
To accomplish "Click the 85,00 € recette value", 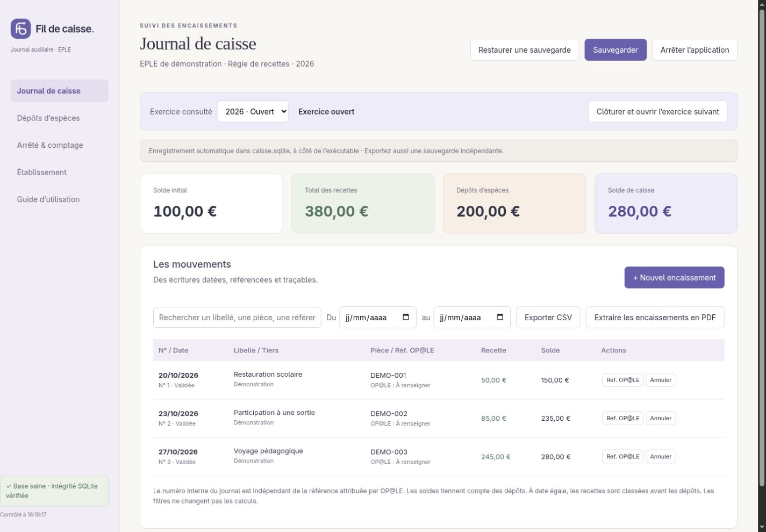I will coord(493,419).
